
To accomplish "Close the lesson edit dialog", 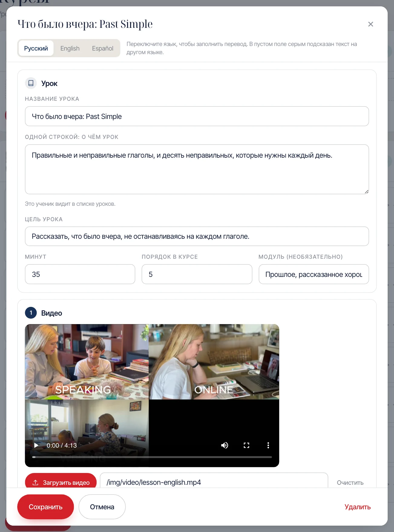I will coord(370,24).
